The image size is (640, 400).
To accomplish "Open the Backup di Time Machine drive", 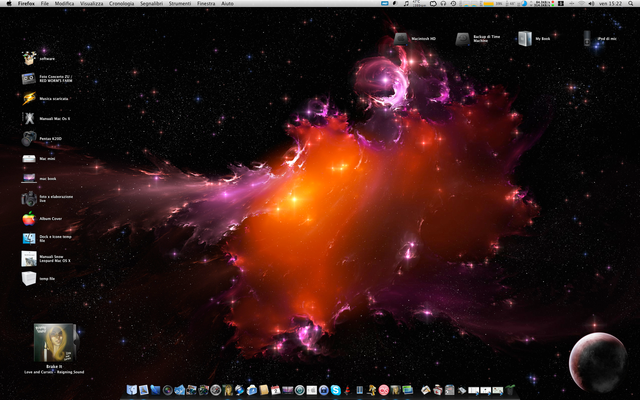I will tap(462, 39).
